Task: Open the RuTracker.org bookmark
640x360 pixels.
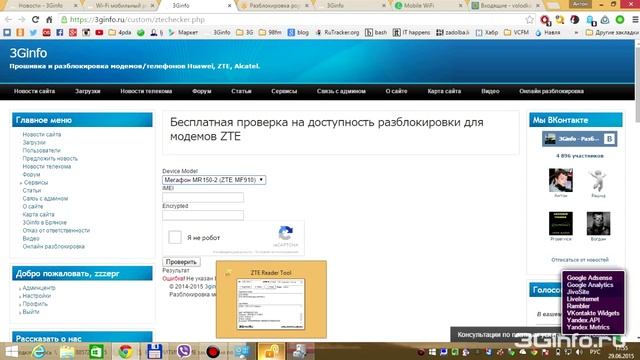Action: coord(337,32)
